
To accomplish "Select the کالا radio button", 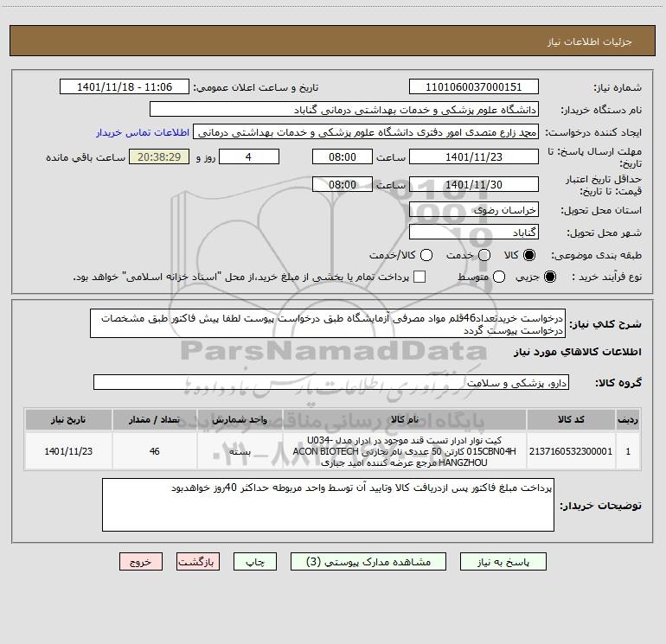I will pos(529,255).
